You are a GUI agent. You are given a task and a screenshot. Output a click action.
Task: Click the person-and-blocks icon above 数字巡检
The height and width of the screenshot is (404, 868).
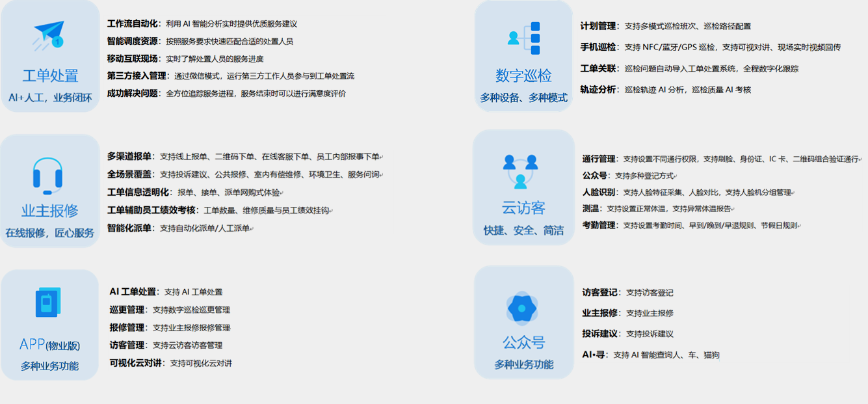click(x=525, y=38)
